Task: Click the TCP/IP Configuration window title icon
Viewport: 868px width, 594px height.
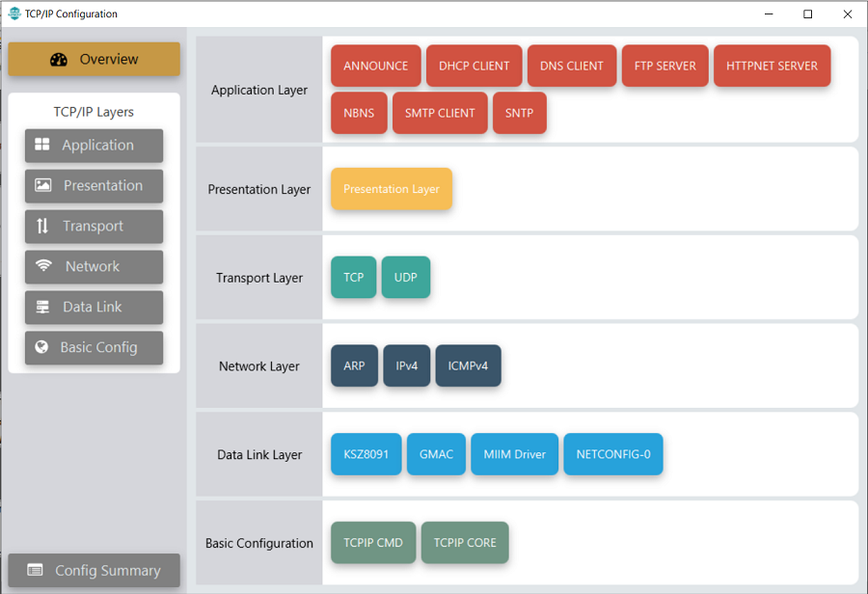Action: click(14, 13)
